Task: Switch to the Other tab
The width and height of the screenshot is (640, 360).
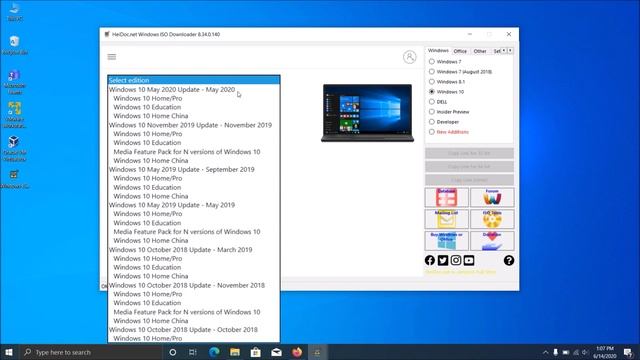Action: click(480, 51)
